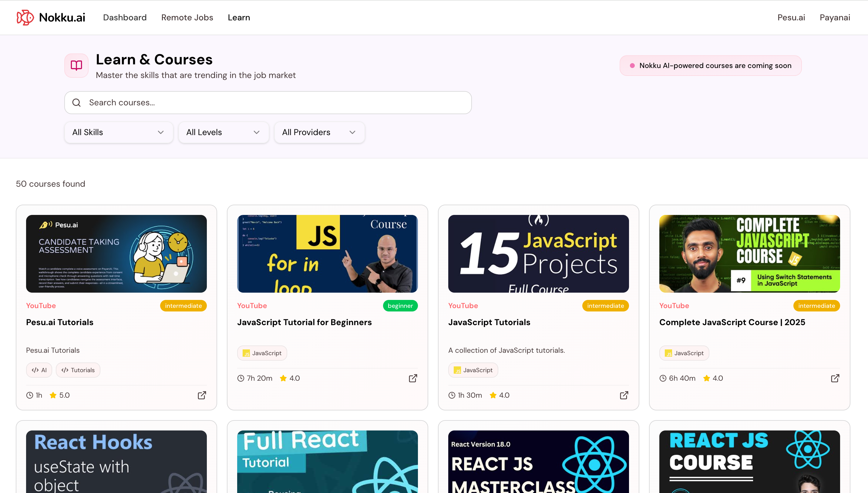This screenshot has width=868, height=493.
Task: Click the Pesu.ai candidate assessment thumbnail
Action: 116,253
